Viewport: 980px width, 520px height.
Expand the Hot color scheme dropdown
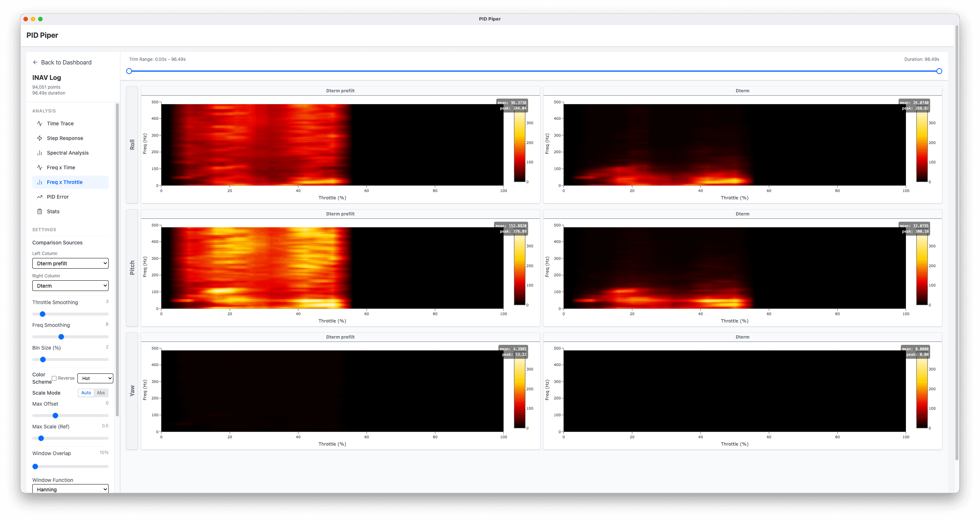(95, 378)
